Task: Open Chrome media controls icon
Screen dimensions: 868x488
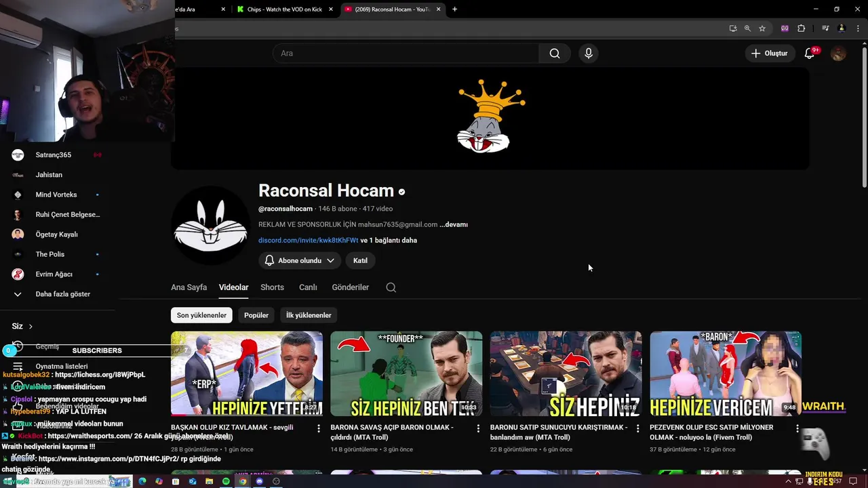Action: point(825,28)
